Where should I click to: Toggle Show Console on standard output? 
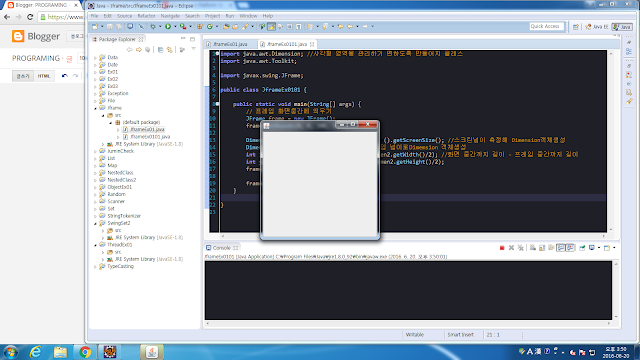(x=561, y=248)
